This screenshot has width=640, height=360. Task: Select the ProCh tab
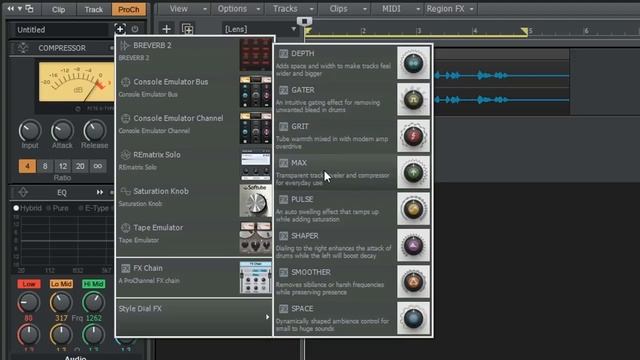tap(129, 9)
